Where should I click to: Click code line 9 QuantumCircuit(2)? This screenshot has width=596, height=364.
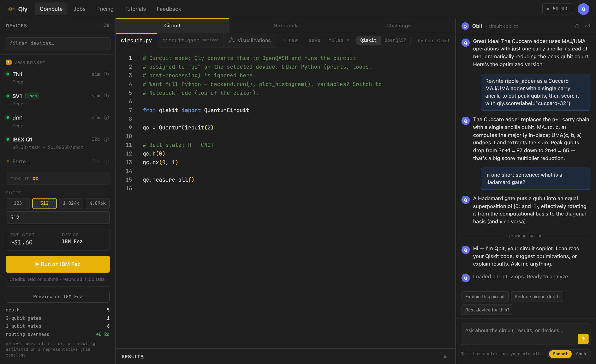(178, 128)
